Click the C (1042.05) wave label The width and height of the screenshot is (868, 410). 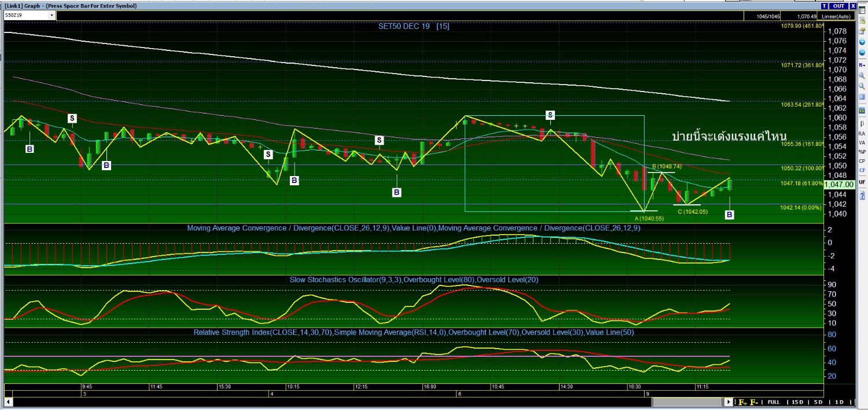coord(693,212)
